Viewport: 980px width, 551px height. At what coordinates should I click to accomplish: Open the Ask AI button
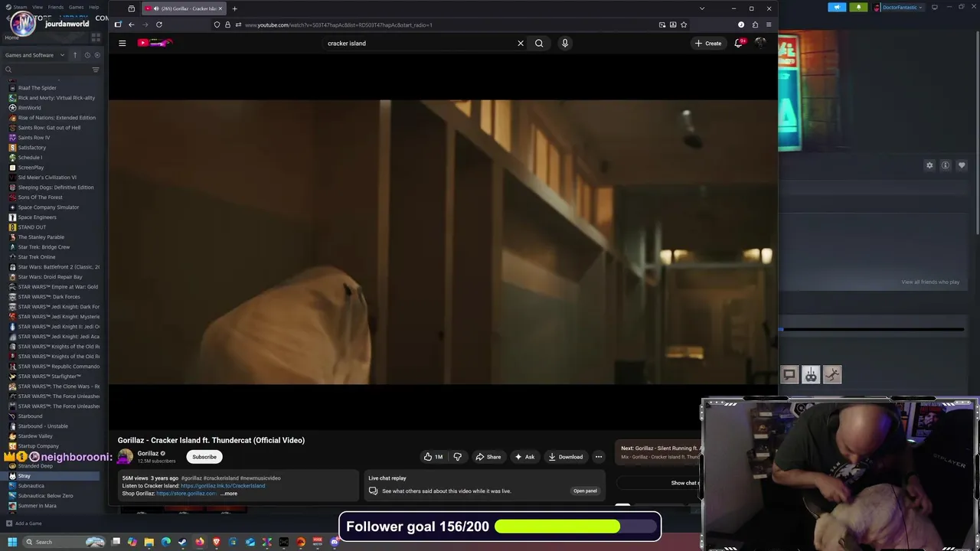[x=524, y=457]
